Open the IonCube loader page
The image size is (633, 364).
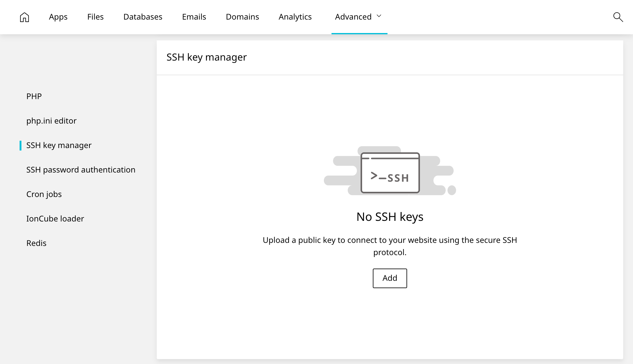55,219
